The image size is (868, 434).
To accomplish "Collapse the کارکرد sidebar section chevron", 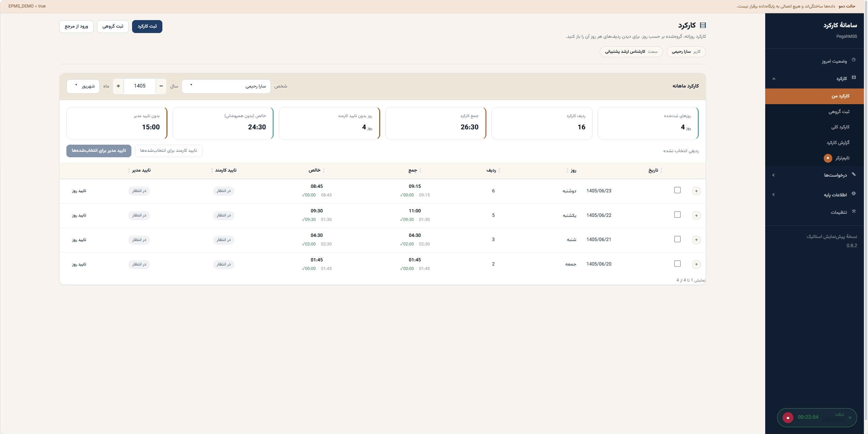I will 774,79.
